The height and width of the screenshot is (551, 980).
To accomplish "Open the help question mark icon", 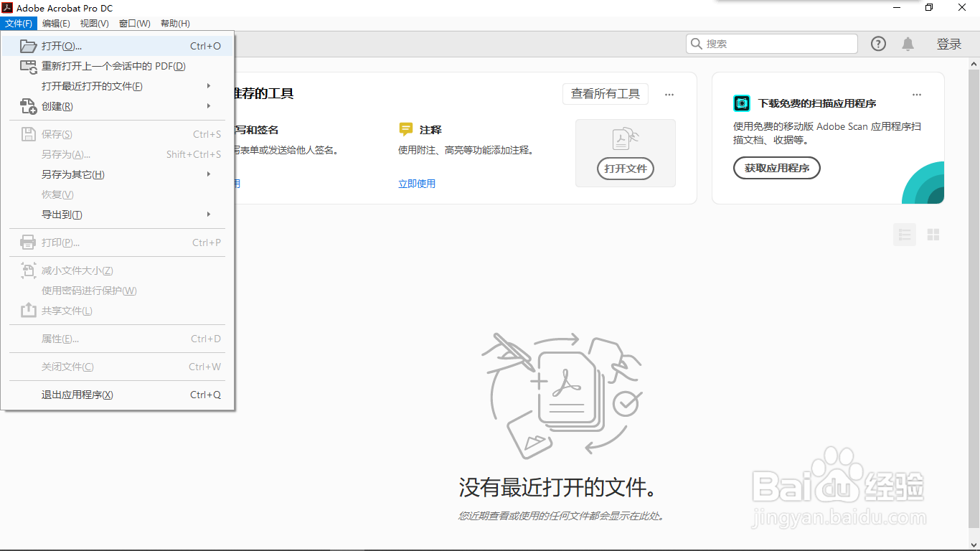I will 877,44.
